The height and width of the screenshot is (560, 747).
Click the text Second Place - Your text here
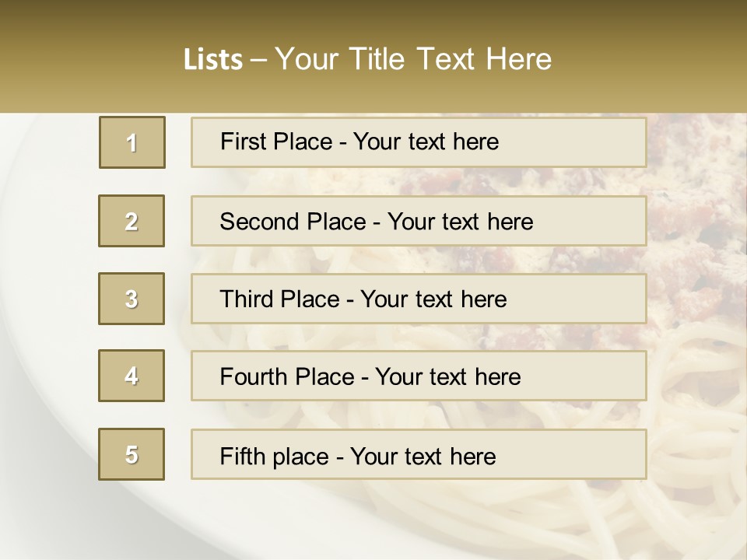[x=377, y=222]
